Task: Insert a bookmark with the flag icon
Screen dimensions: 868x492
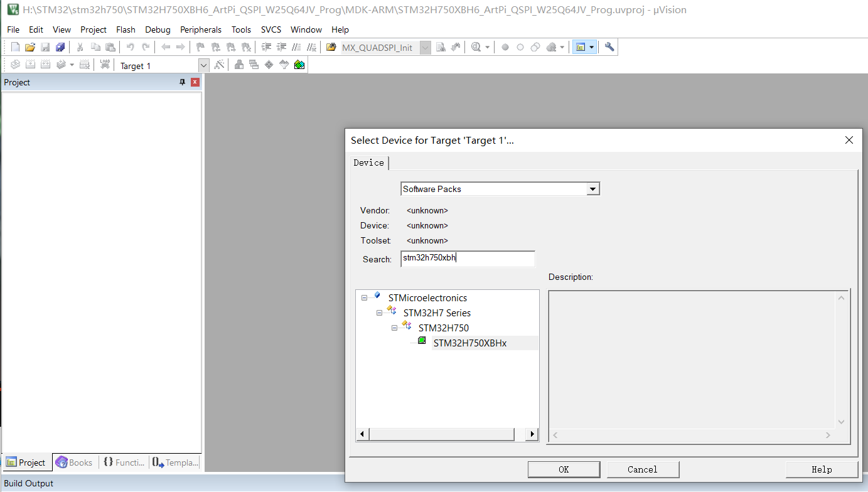Action: click(200, 47)
